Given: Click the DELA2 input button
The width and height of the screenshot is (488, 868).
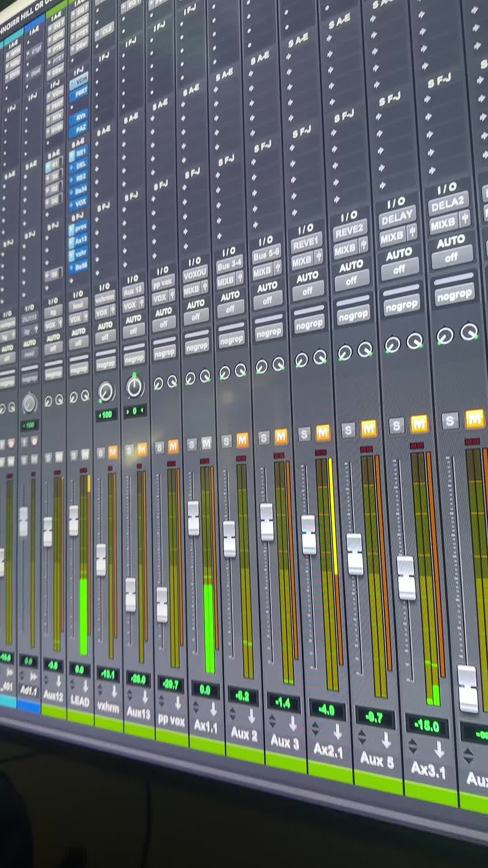Looking at the screenshot, I should pyautogui.click(x=448, y=204).
